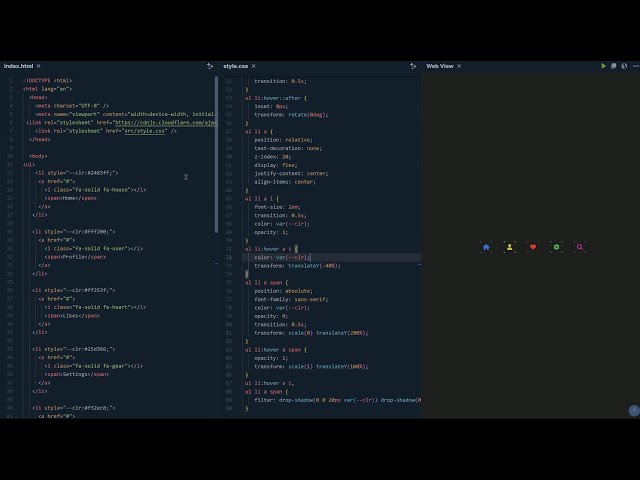Click the position: absolute line

coord(284,291)
